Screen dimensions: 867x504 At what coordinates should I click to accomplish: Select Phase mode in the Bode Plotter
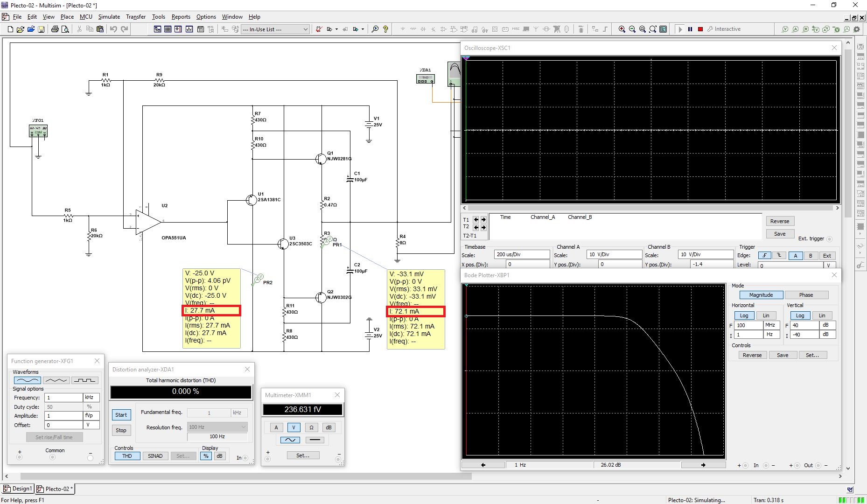click(x=806, y=295)
